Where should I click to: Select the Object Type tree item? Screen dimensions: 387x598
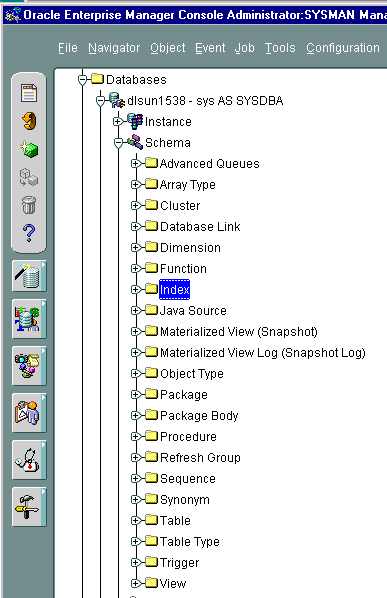(x=192, y=374)
